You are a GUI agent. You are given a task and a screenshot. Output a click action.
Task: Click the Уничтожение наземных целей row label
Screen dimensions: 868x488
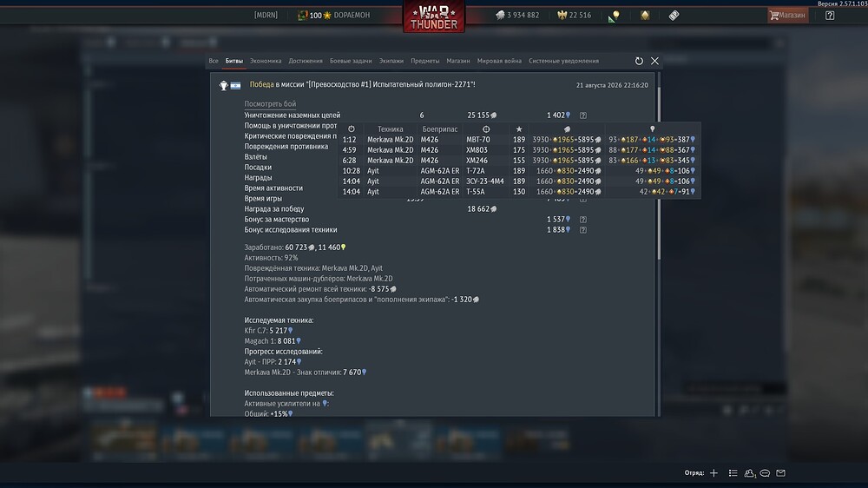(293, 115)
